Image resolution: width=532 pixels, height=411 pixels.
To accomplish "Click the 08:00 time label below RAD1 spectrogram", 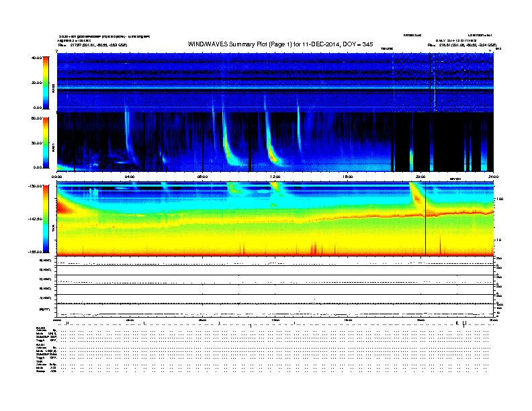I will click(202, 177).
